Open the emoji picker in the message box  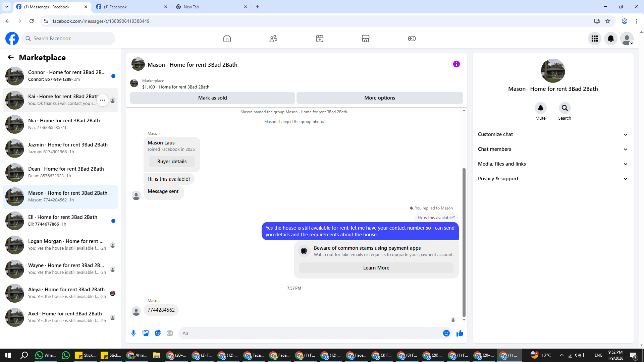click(446, 333)
